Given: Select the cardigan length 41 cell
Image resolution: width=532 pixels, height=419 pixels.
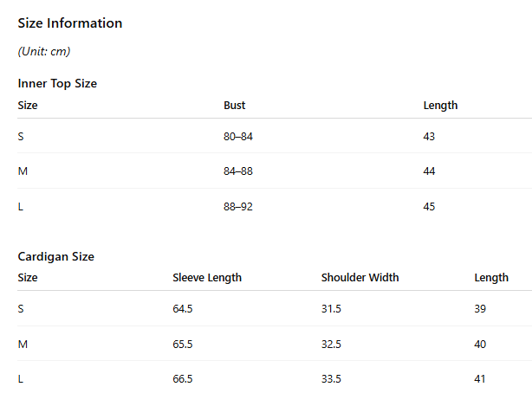Looking at the screenshot, I should [480, 378].
